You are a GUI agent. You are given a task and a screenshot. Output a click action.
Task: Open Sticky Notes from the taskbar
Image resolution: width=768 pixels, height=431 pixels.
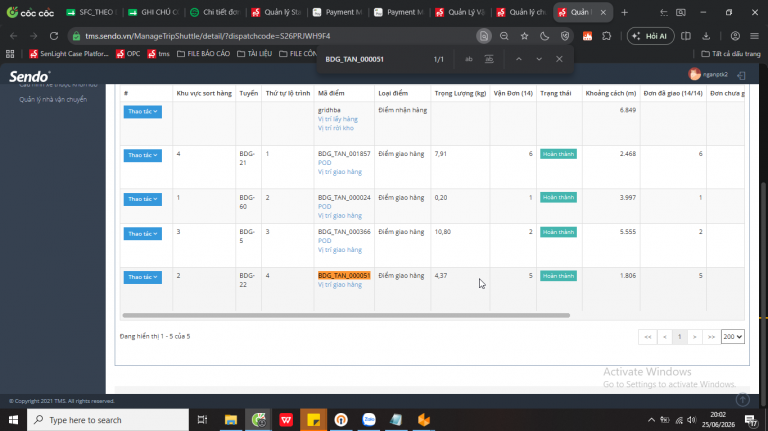tap(313, 420)
